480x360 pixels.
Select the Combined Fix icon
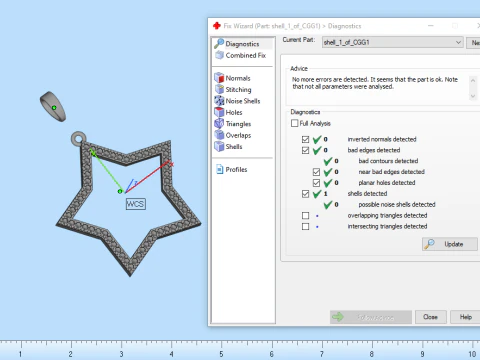219,55
